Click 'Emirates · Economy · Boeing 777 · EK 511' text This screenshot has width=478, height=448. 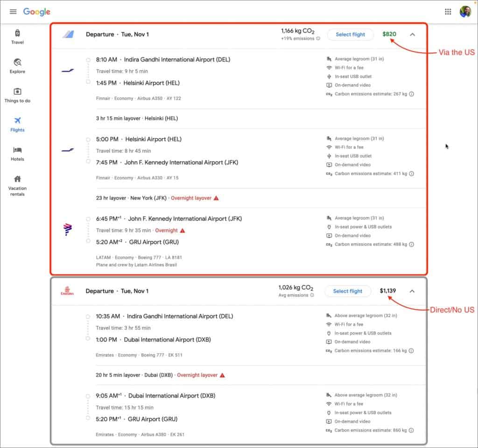pyautogui.click(x=139, y=355)
